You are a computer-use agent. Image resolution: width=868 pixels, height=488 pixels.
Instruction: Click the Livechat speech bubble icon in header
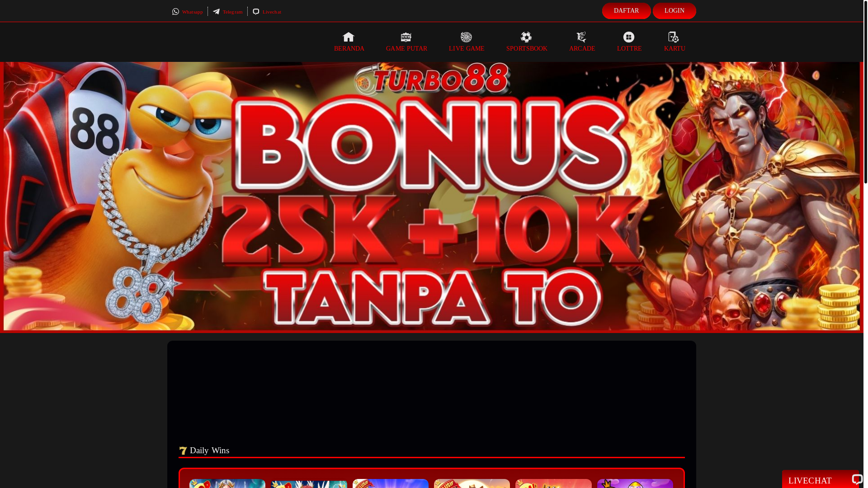pos(256,12)
